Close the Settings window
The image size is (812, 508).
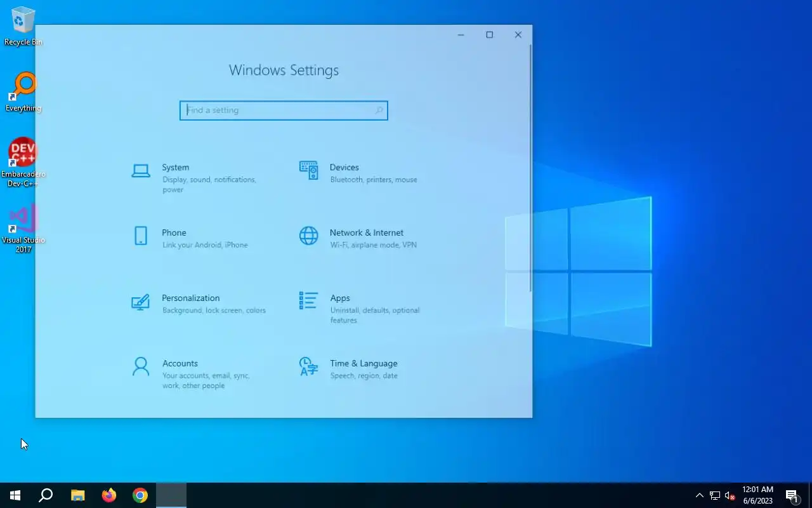[518, 35]
